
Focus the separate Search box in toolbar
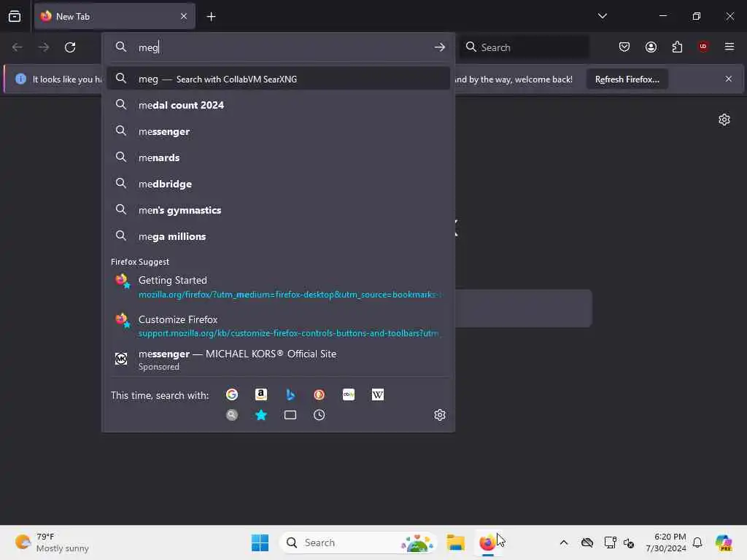[x=524, y=47]
